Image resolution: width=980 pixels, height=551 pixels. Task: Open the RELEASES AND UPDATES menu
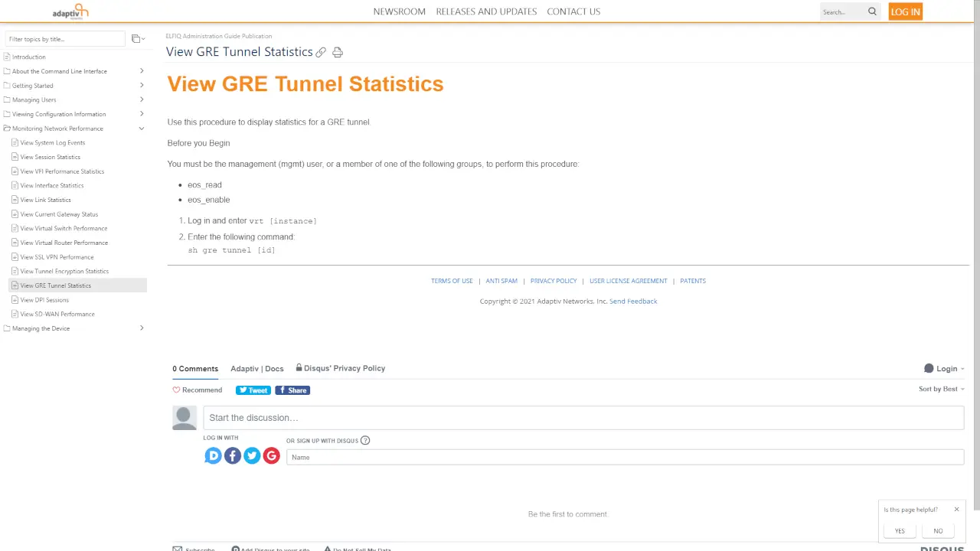pos(486,11)
